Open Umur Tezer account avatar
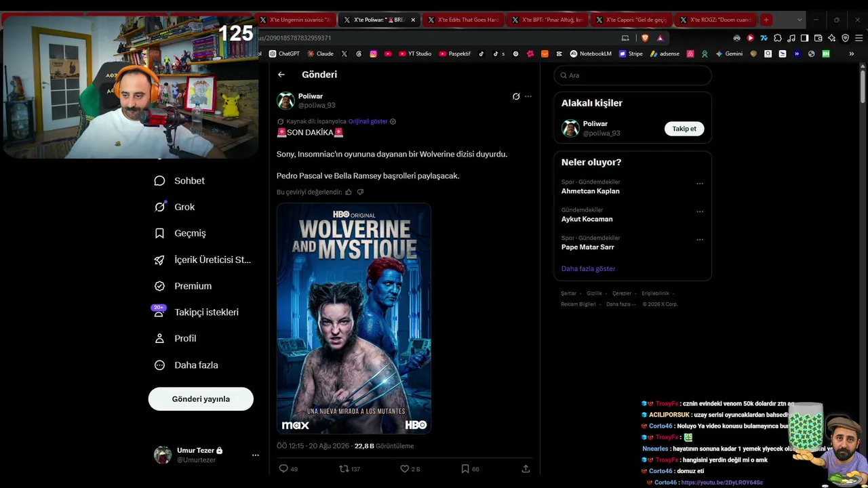 coord(163,455)
